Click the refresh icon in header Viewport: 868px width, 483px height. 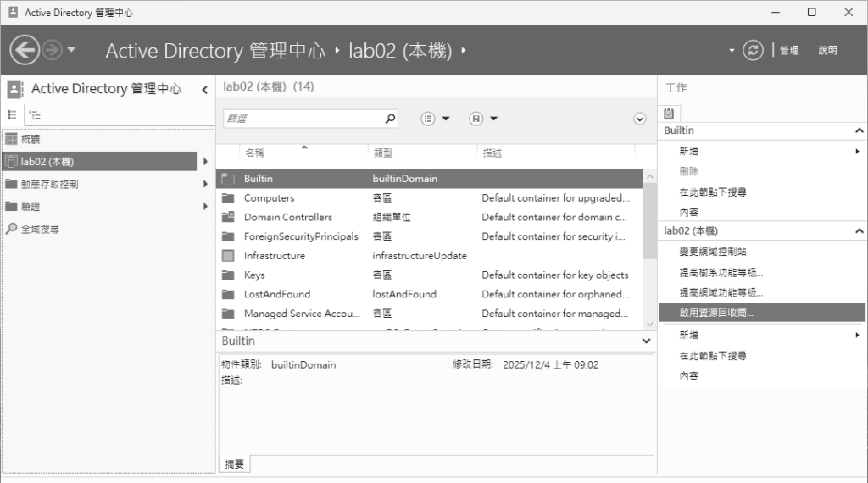point(753,50)
